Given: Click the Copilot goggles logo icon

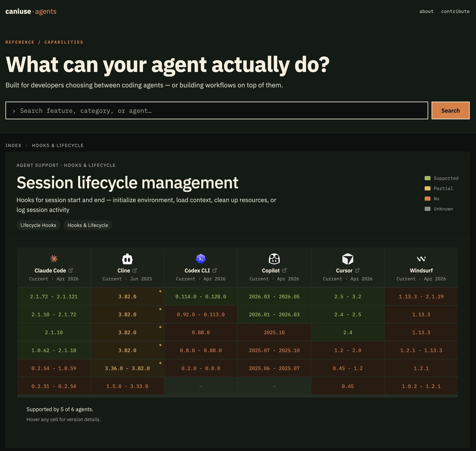Looking at the screenshot, I should [x=274, y=259].
